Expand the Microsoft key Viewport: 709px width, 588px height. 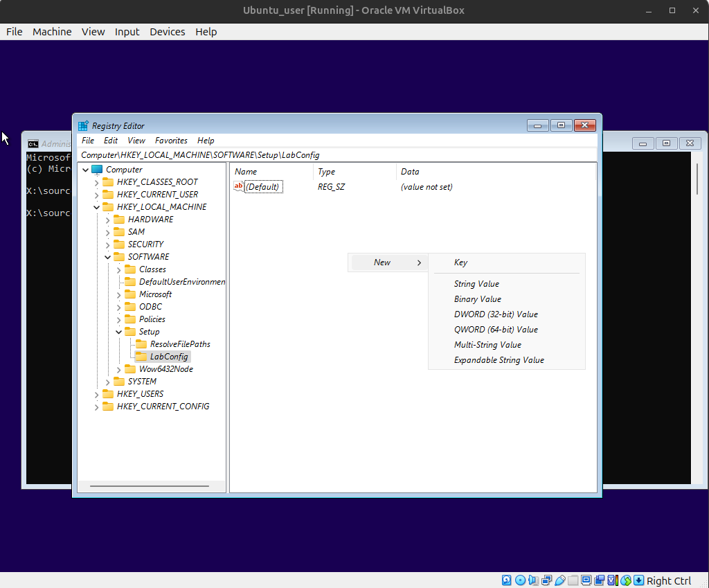(118, 295)
